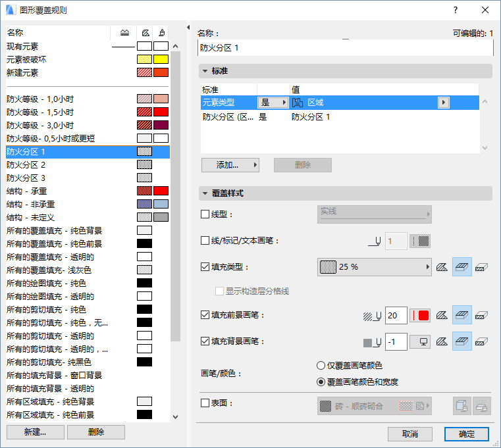Select the 防火分区 3 rule
Screen dimensions: 501x448
(88, 178)
